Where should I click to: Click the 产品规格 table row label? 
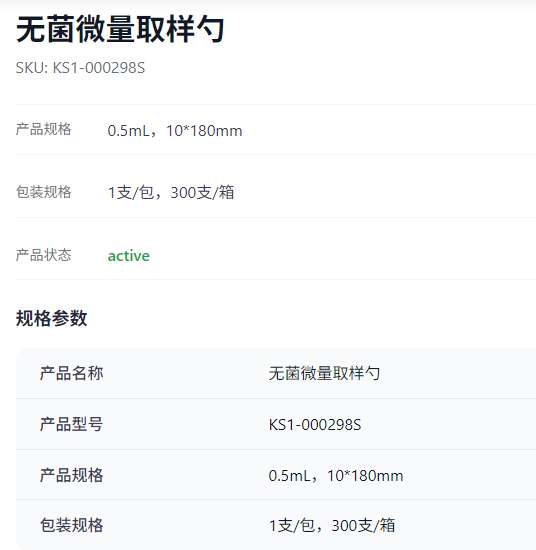tap(72, 475)
